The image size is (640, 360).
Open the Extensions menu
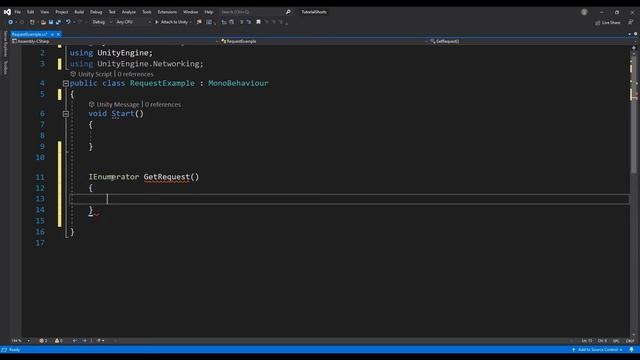(167, 12)
